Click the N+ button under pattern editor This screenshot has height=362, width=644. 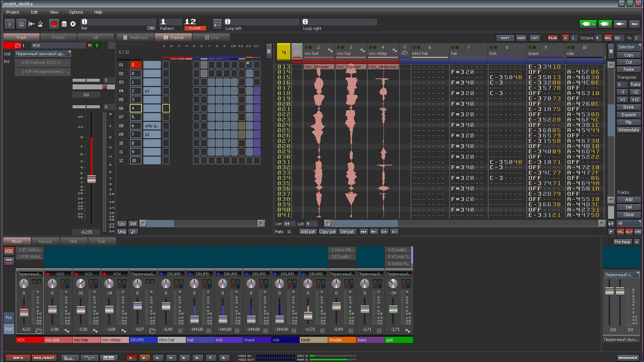[x=364, y=232]
